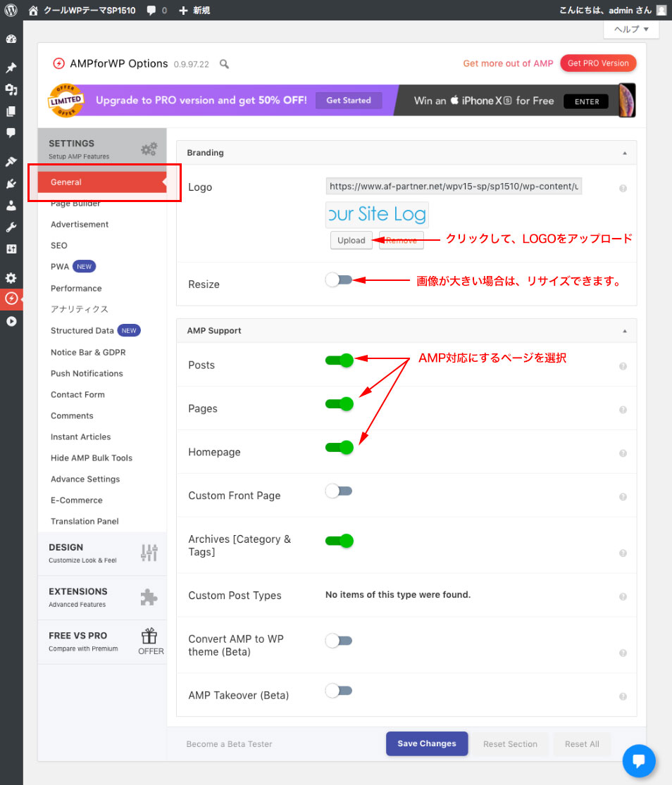Show help tooltip for Posts option

click(x=623, y=366)
